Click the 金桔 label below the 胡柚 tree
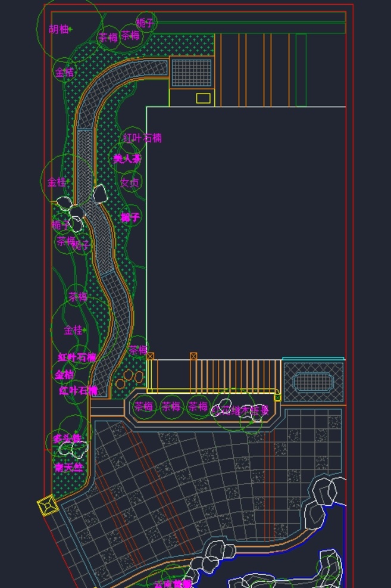The image size is (391, 588). (x=64, y=72)
